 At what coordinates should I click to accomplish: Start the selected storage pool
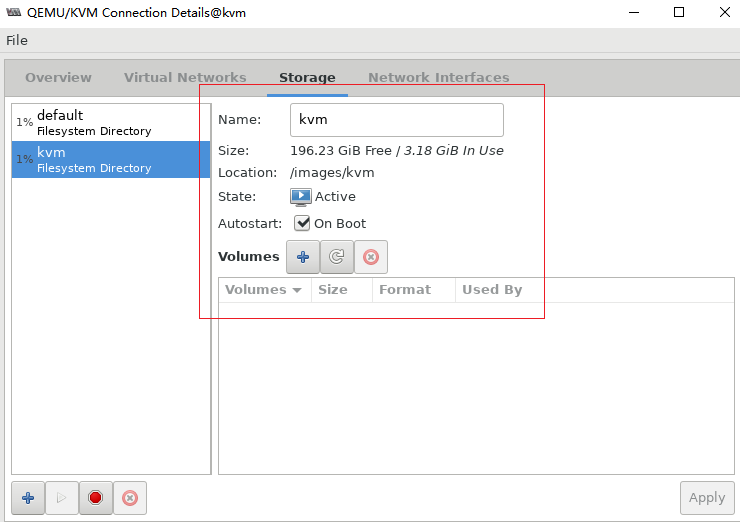point(62,497)
